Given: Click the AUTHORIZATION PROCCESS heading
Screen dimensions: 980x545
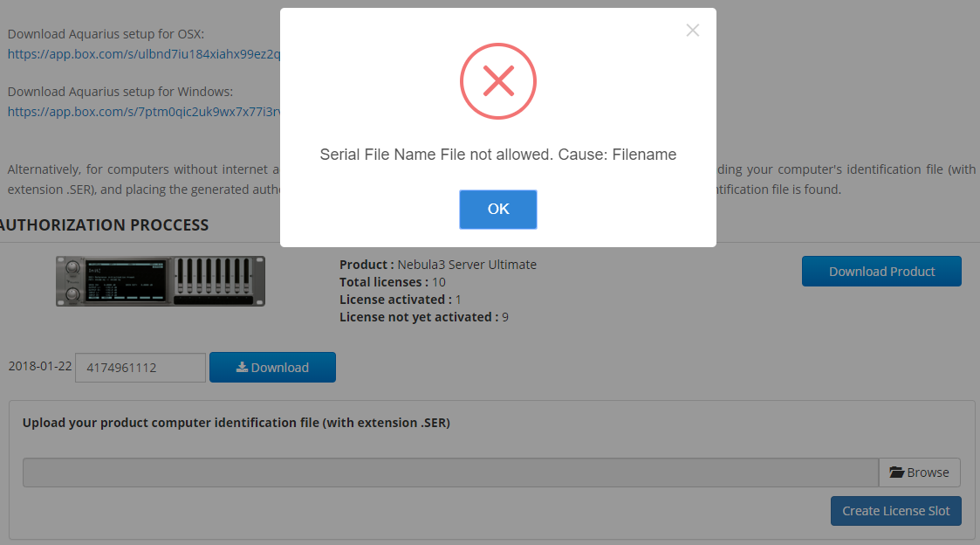Looking at the screenshot, I should point(104,225).
